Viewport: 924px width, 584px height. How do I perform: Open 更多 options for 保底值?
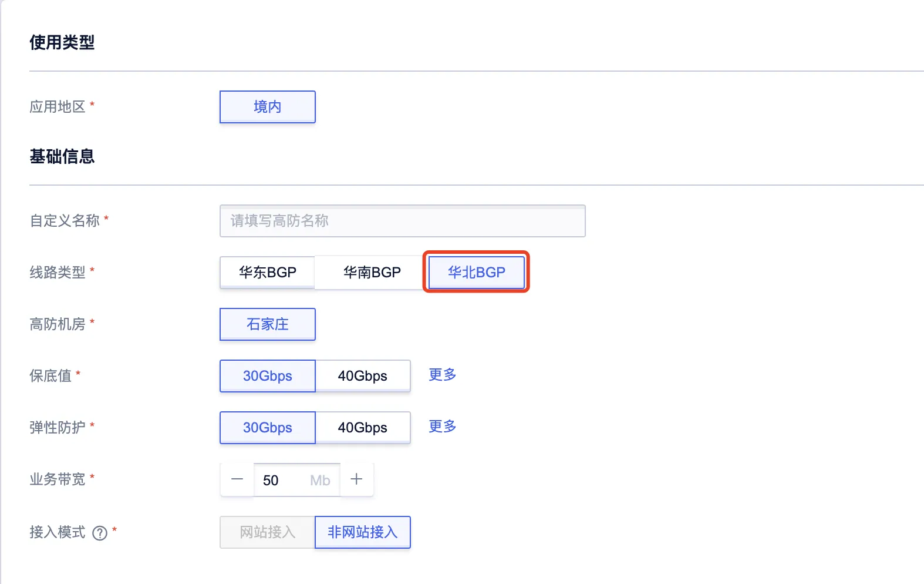tap(443, 375)
